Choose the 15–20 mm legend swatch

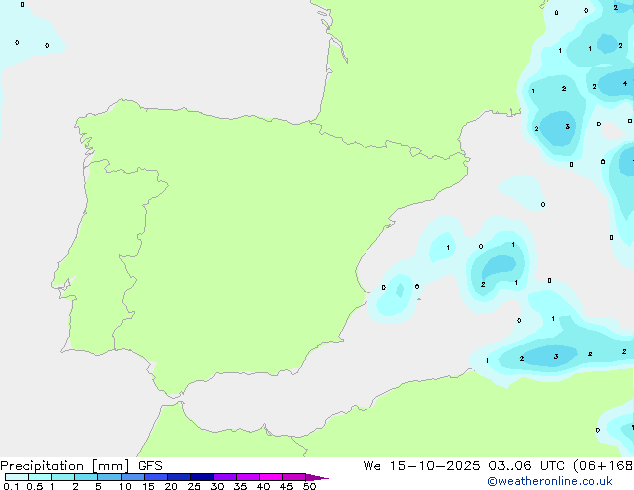click(155, 477)
